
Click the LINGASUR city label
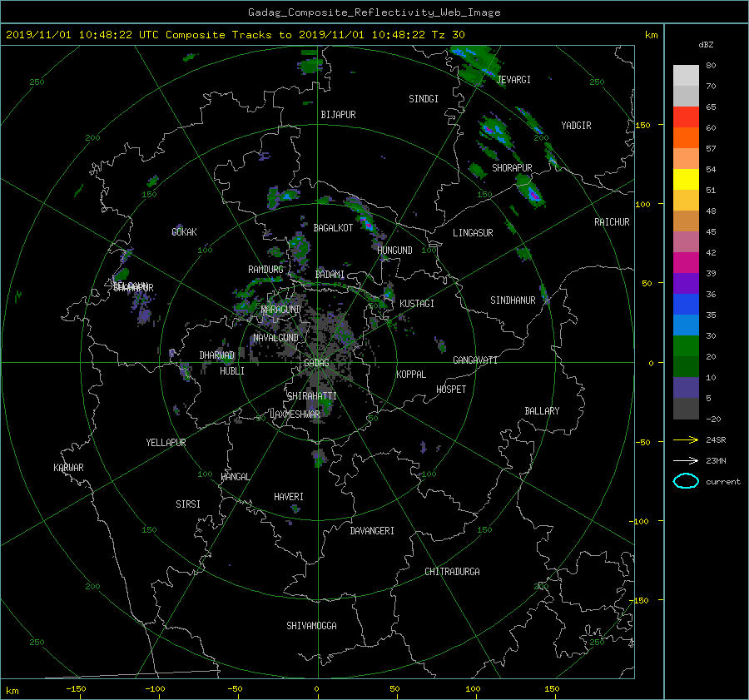click(473, 233)
